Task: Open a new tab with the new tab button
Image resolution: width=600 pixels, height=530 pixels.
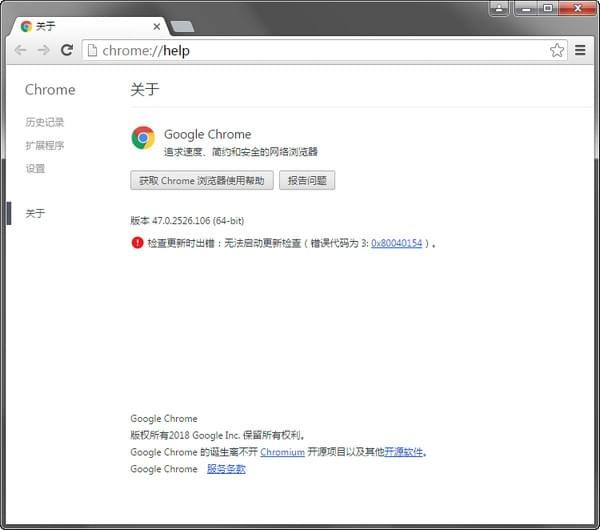Action: point(182,26)
